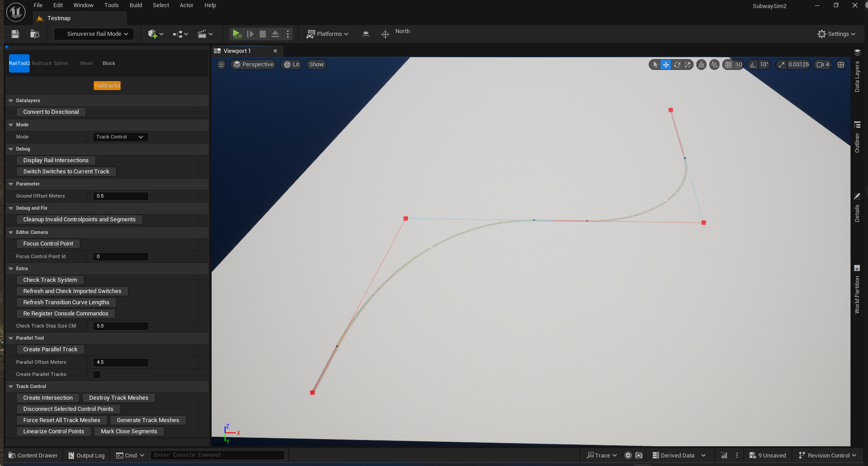Image resolution: width=868 pixels, height=466 pixels.
Task: Open viewport layout grid icon
Action: [841, 65]
